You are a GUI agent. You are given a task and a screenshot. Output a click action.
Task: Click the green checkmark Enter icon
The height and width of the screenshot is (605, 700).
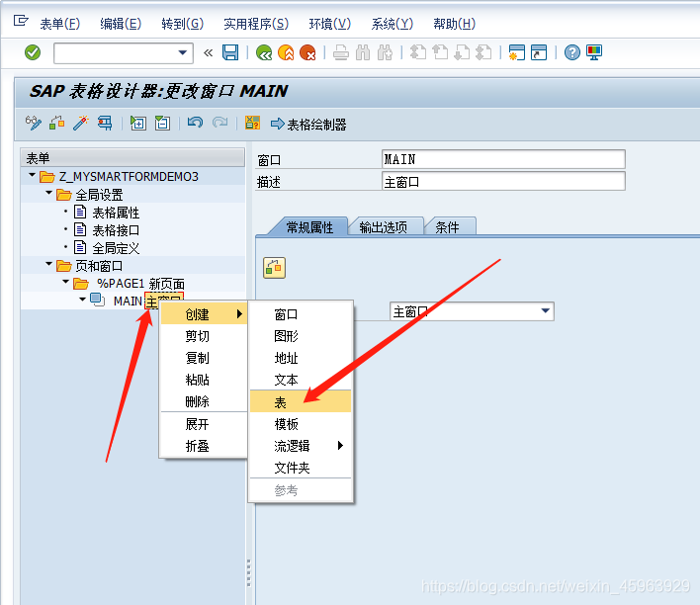(x=33, y=52)
